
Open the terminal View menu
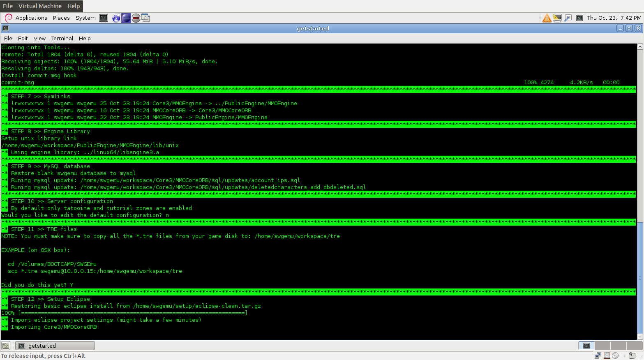click(39, 39)
